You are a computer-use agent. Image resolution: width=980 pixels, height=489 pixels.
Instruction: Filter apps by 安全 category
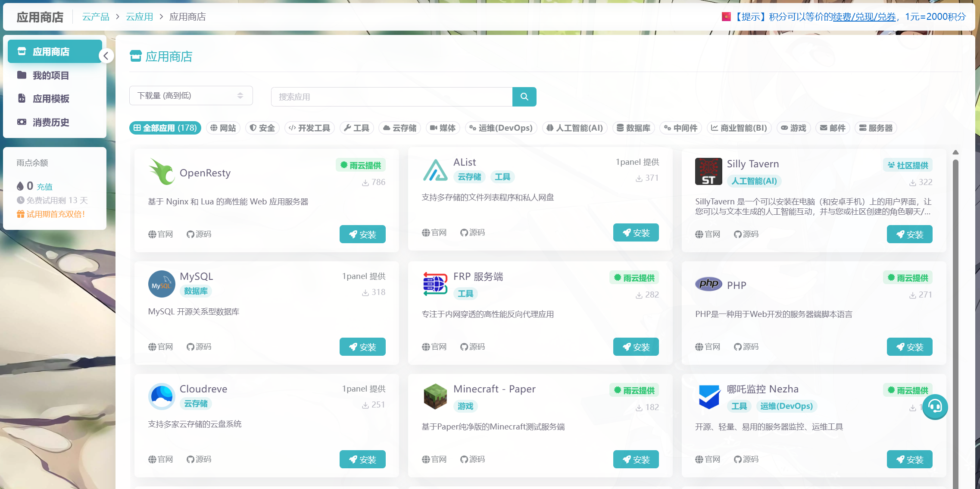pyautogui.click(x=262, y=128)
